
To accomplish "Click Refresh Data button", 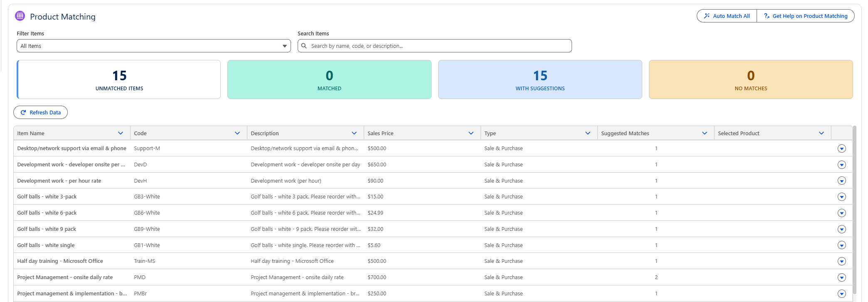I will (x=40, y=112).
